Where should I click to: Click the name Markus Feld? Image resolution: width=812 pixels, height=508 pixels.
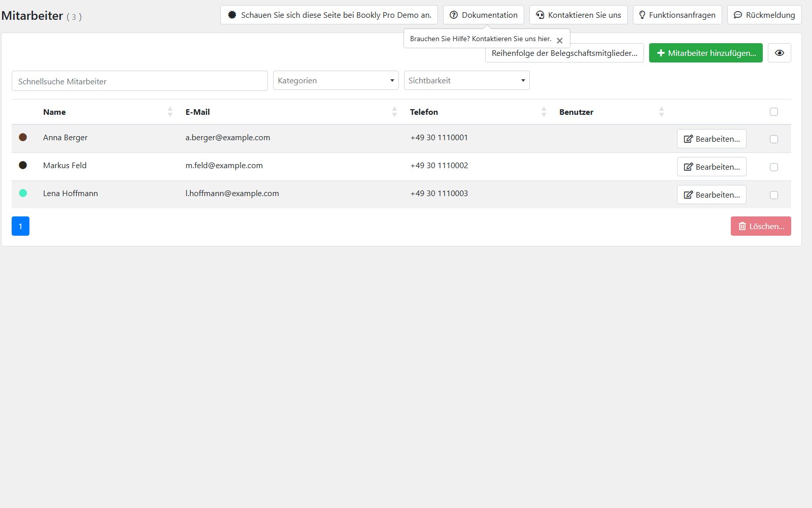(65, 165)
